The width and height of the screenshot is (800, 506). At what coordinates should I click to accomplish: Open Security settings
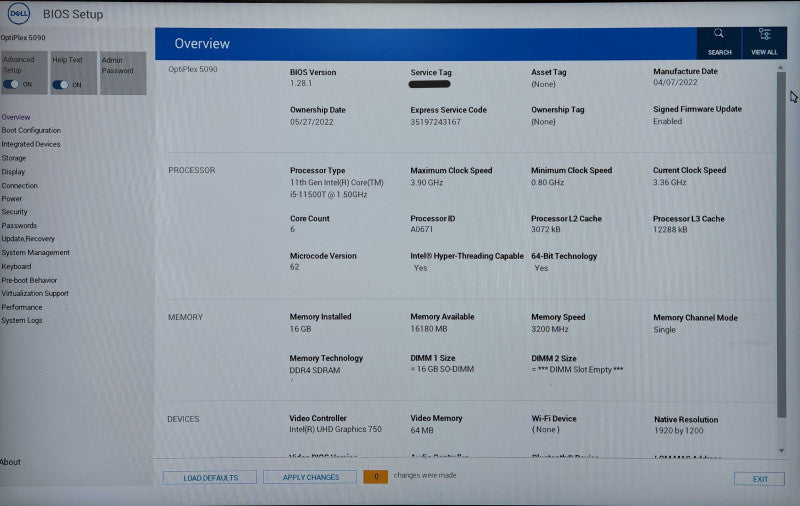(14, 212)
